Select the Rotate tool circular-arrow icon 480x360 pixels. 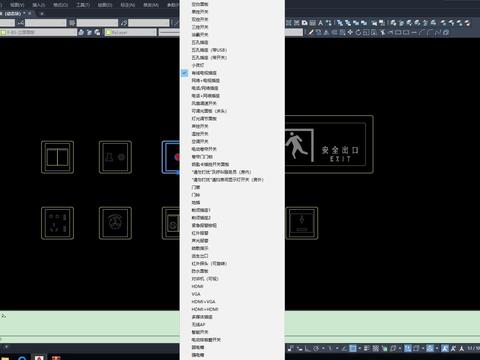(x=358, y=32)
